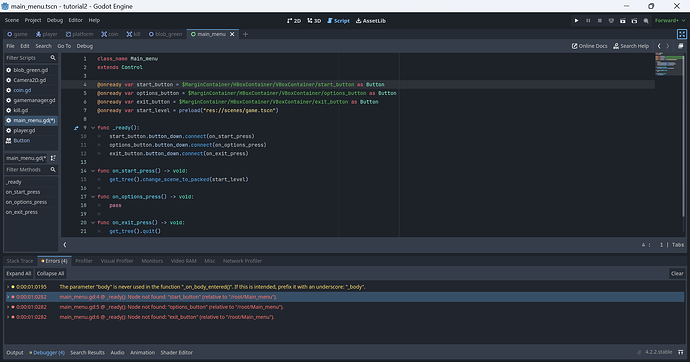Expand the start_button node not found error
Screen dimensions: 690x362
coord(7,297)
